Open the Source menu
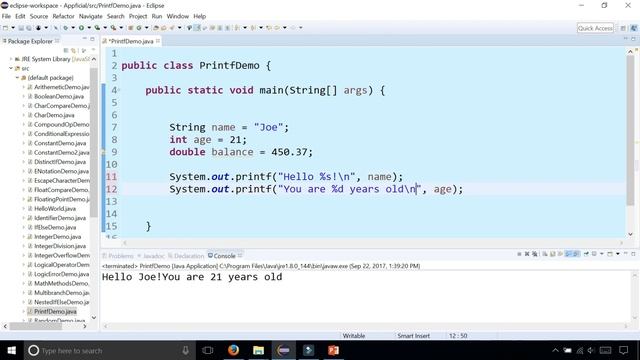 point(39,16)
